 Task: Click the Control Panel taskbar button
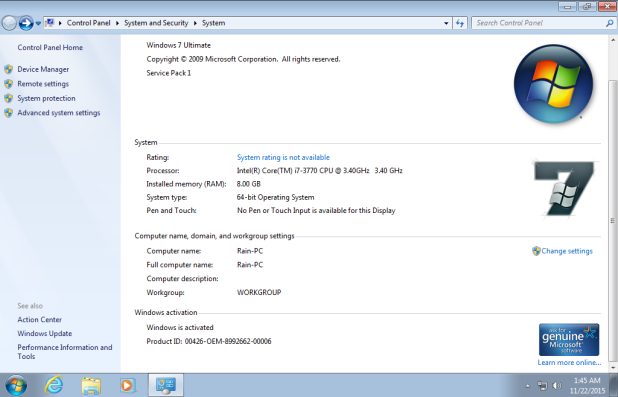click(166, 385)
